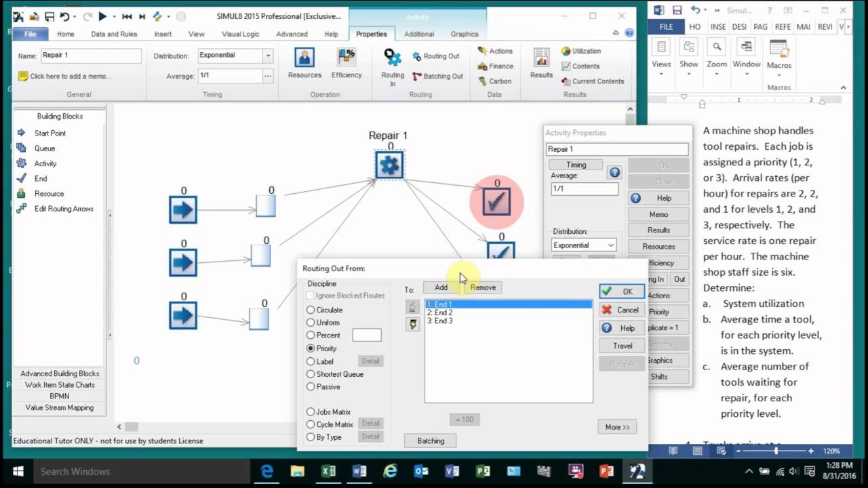Select Cycle Matrix discipline
Image resolution: width=868 pixels, height=488 pixels.
[311, 424]
